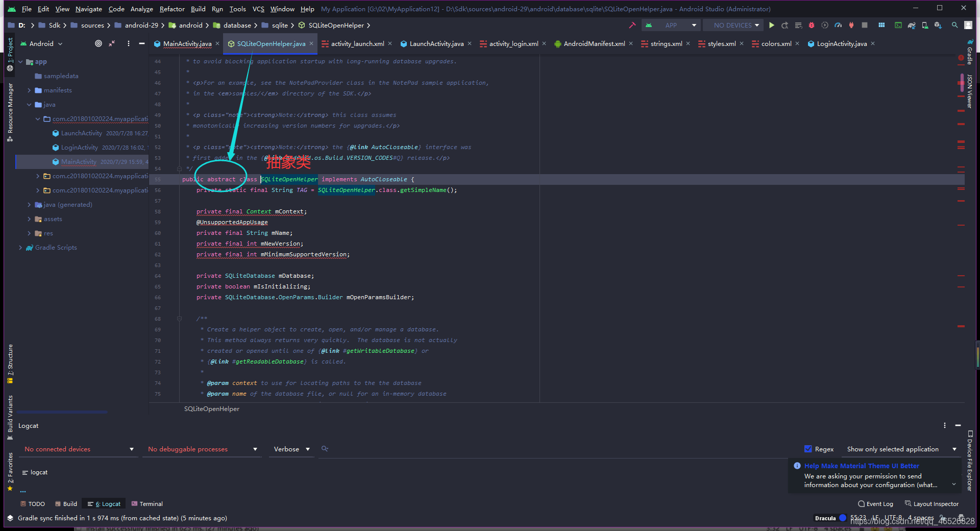Toggle the Regex checkbox
The width and height of the screenshot is (980, 531).
click(x=808, y=449)
